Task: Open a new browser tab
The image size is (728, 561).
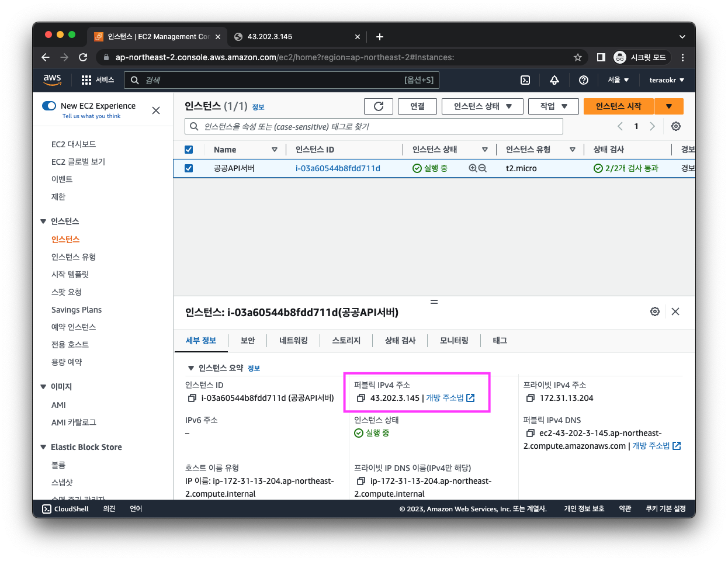Action: pos(380,37)
